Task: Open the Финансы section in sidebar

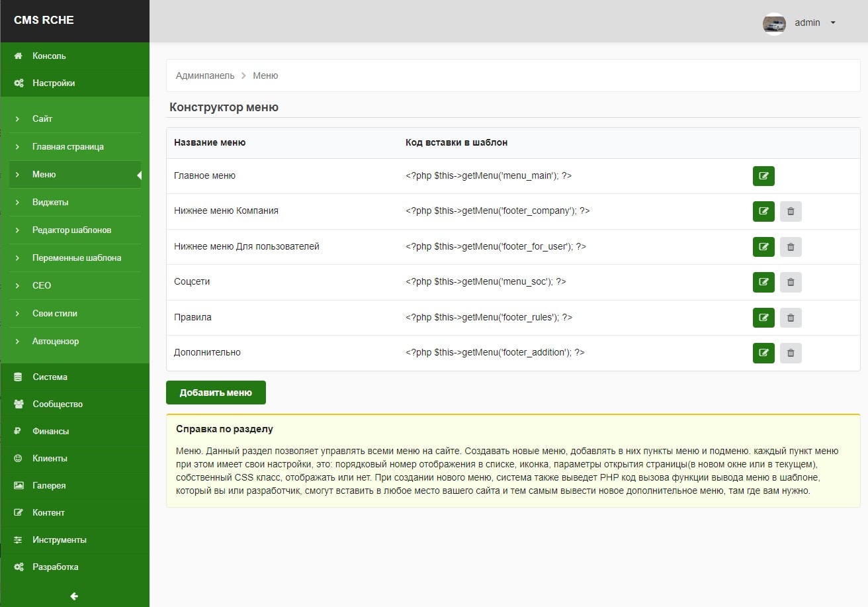Action: (50, 431)
